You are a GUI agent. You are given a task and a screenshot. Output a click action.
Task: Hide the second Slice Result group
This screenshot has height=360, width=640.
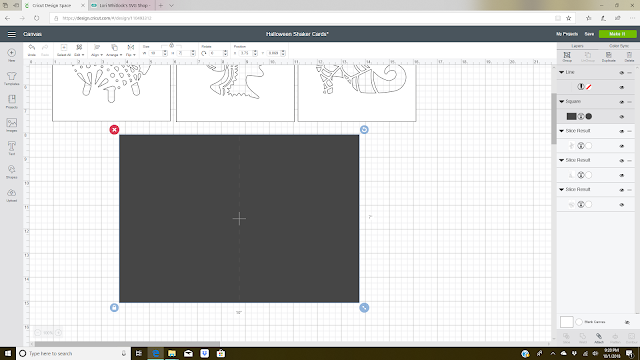pyautogui.click(x=622, y=161)
